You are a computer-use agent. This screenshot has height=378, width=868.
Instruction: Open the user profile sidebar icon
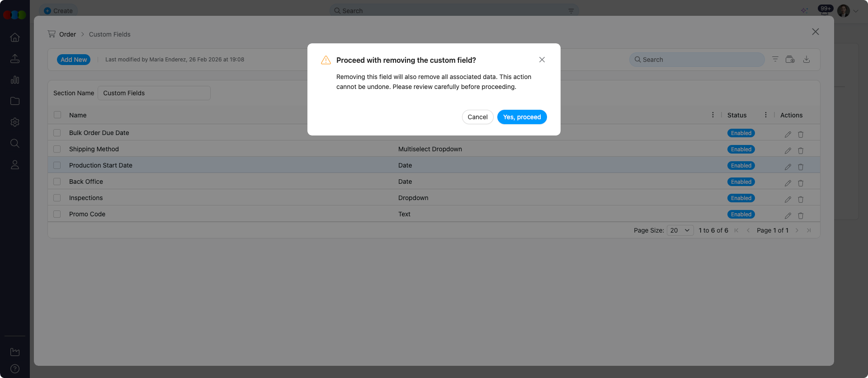[15, 165]
